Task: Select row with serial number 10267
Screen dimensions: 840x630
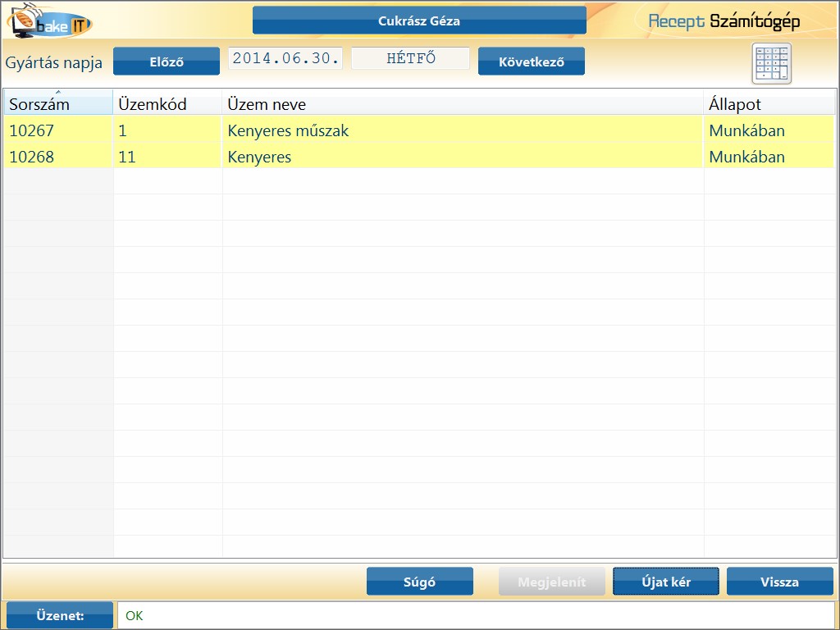Action: tap(420, 130)
